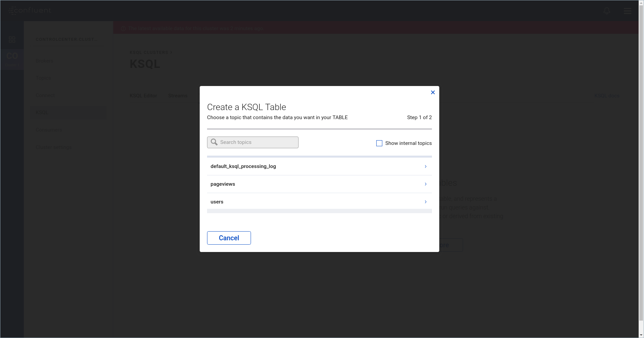The width and height of the screenshot is (644, 338).
Task: Enable Show internal topics checkbox
Action: point(379,143)
